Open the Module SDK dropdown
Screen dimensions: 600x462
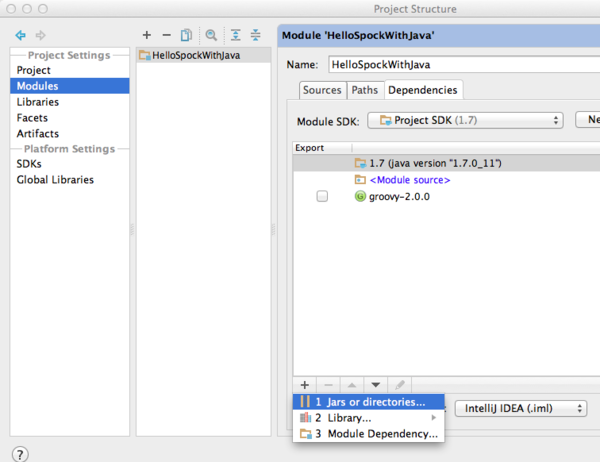[465, 121]
